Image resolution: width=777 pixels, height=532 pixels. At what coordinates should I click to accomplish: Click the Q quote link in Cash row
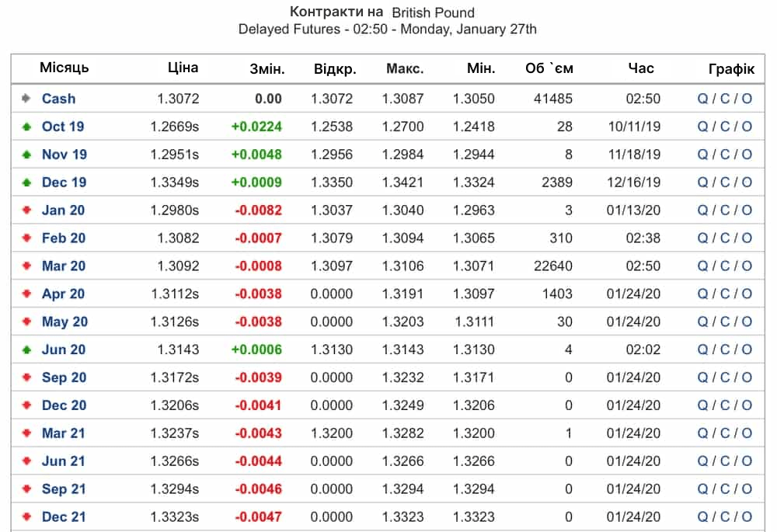pos(702,99)
